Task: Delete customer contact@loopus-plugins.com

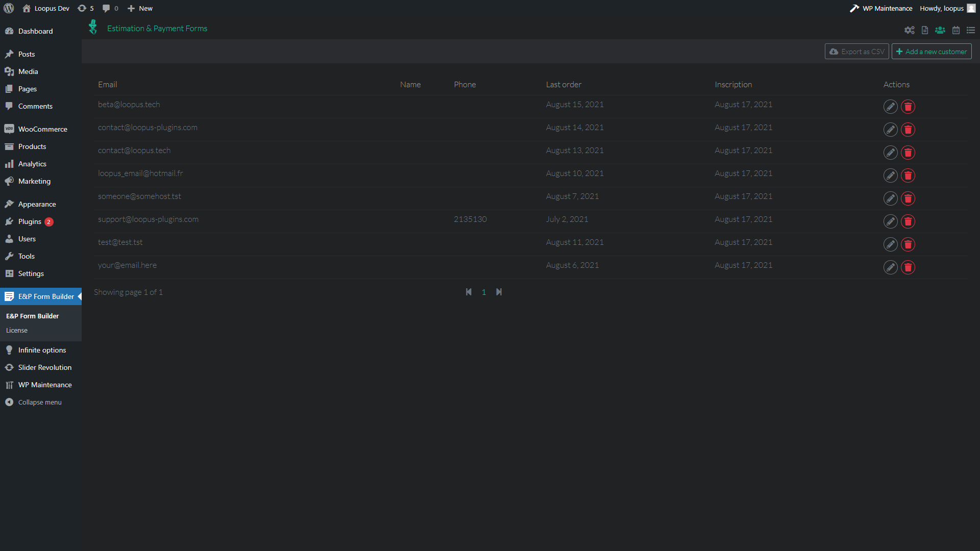Action: 908,130
